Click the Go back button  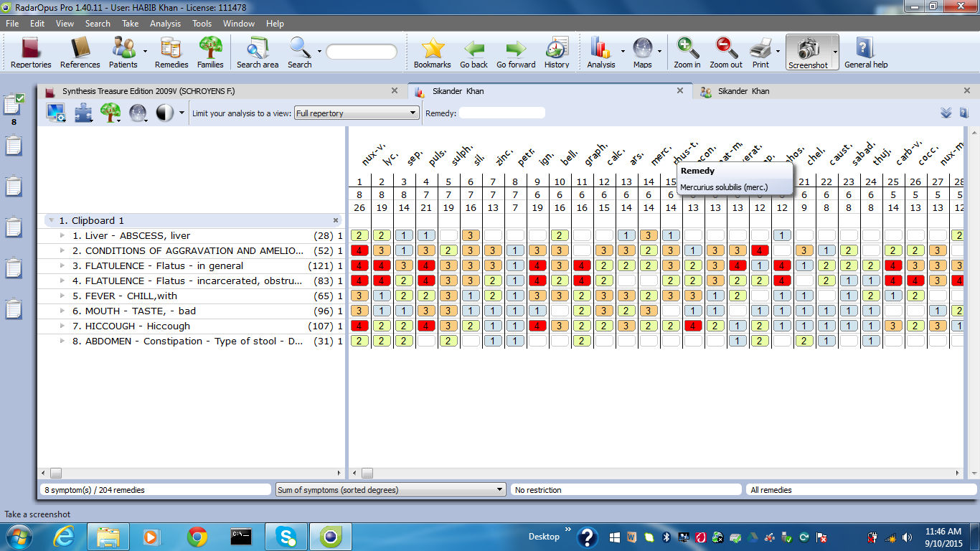click(x=473, y=49)
